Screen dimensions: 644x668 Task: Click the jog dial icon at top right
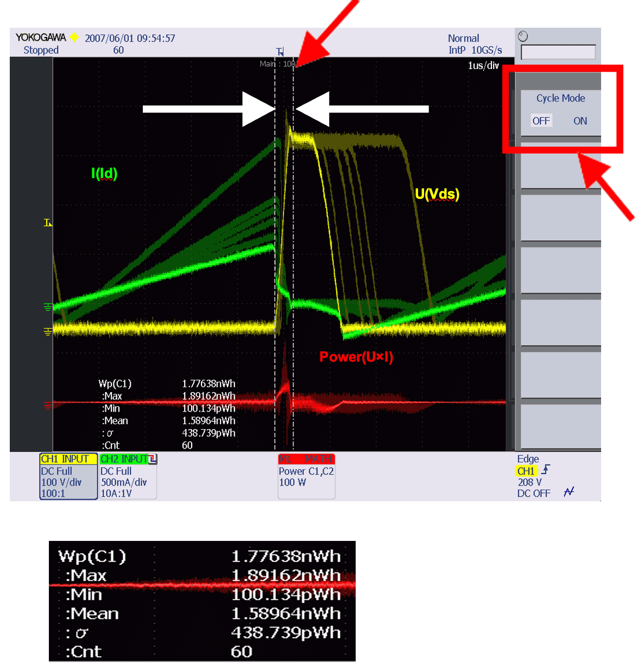(523, 37)
